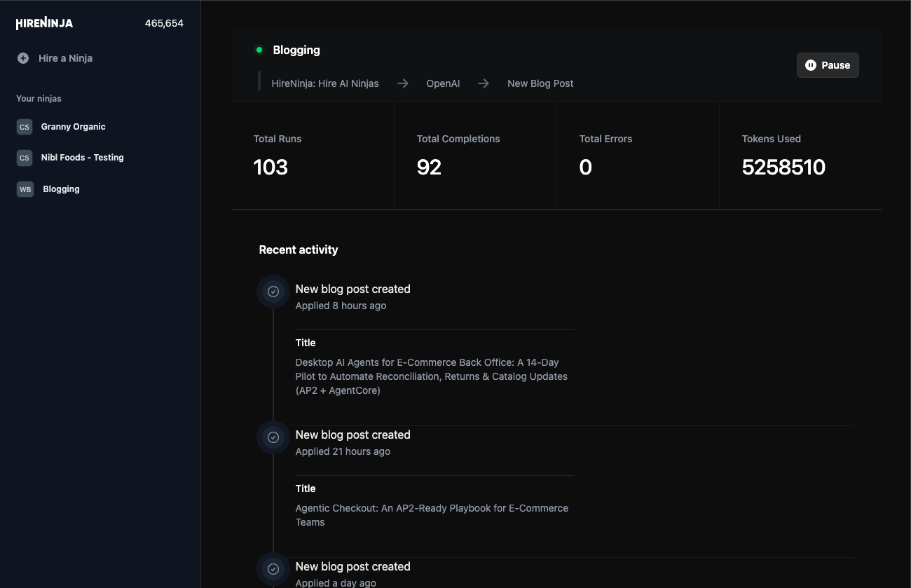Select Nibl Foods - Testing in the sidebar
Viewport: 911px width, 588px height.
[x=82, y=158]
